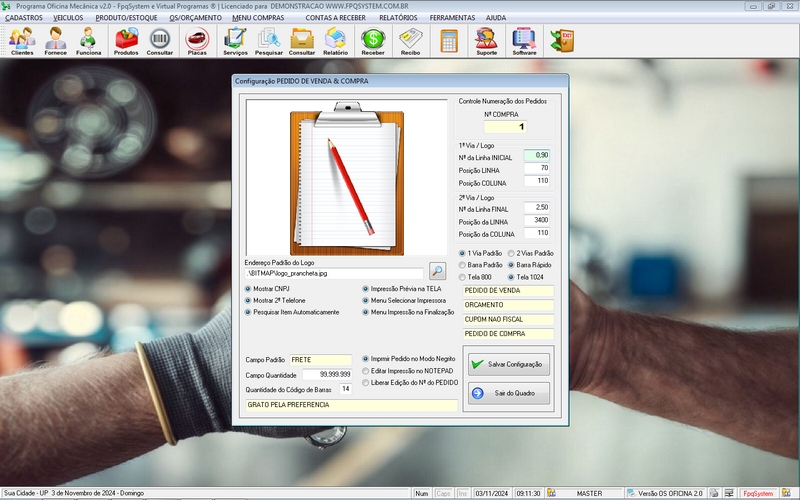800x500 pixels.
Task: Open the Serviços toolbar icon
Action: (x=236, y=40)
